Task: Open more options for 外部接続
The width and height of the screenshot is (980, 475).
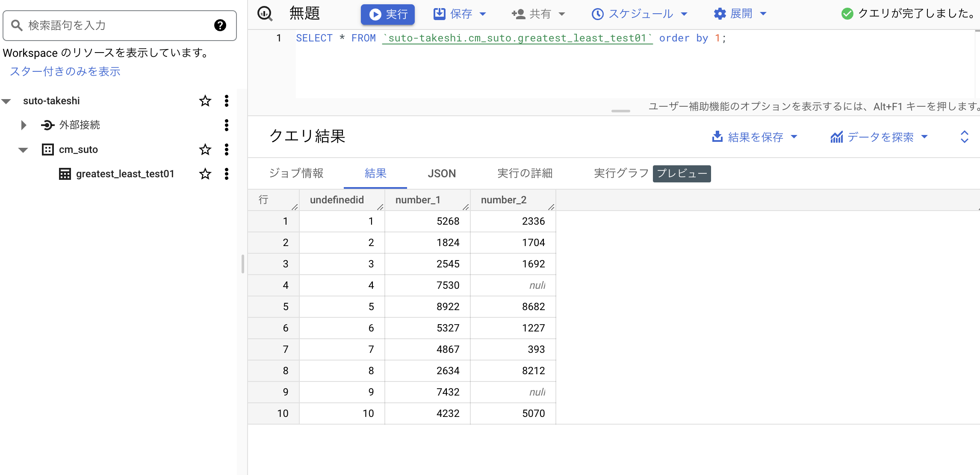Action: coord(227,125)
